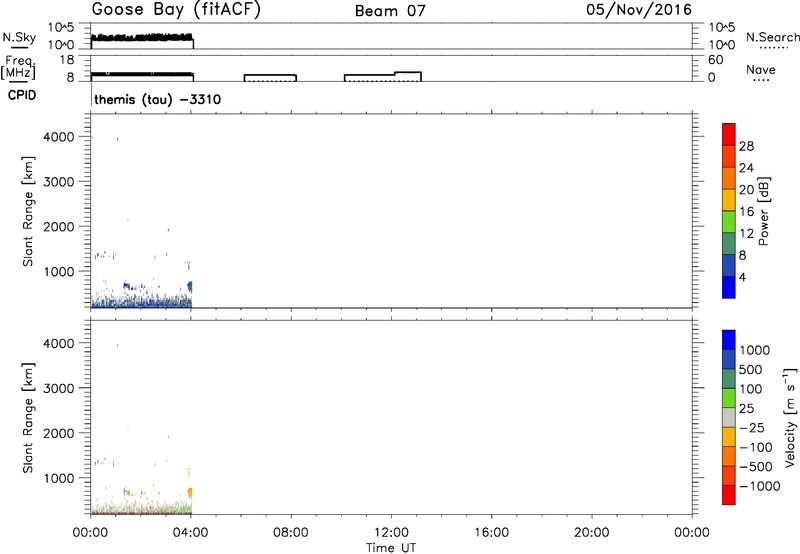Pick the gray -25 to 25 Velocity segment
800x554 pixels.
tap(729, 417)
